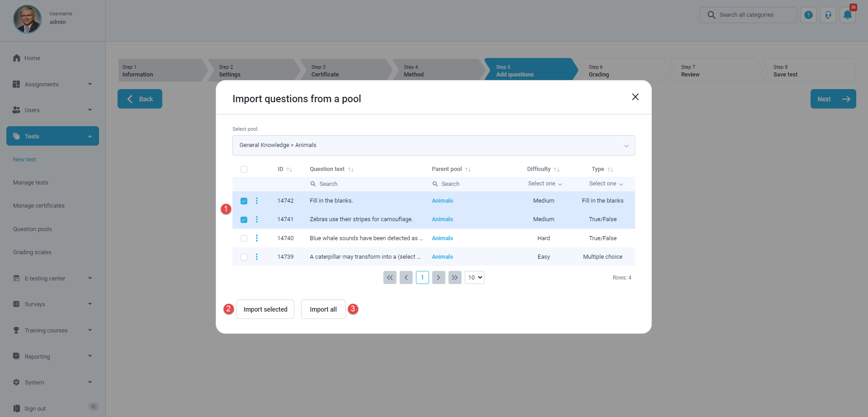The height and width of the screenshot is (417, 868).
Task: Open the notifications bell icon
Action: 848,15
